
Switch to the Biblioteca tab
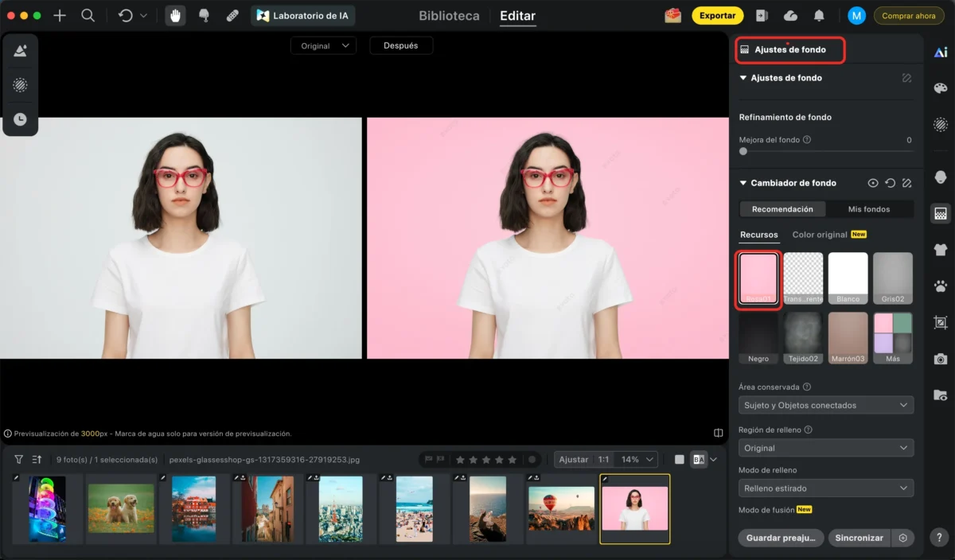[x=449, y=16]
